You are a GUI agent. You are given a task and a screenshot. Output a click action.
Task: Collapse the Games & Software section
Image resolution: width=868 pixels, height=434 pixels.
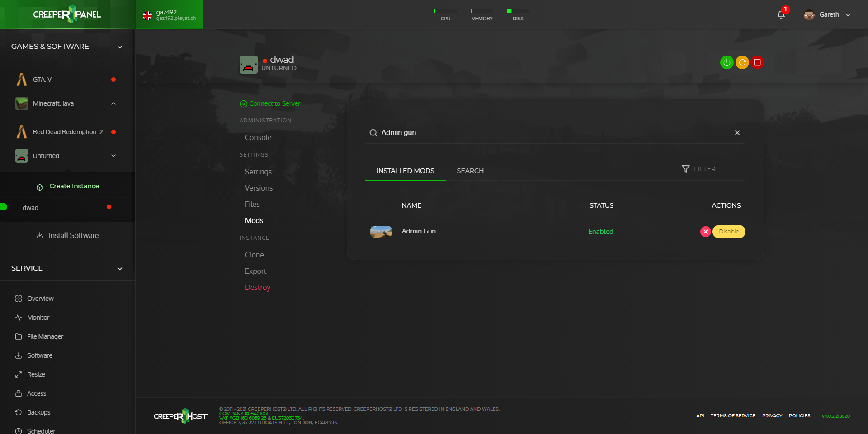click(x=120, y=47)
